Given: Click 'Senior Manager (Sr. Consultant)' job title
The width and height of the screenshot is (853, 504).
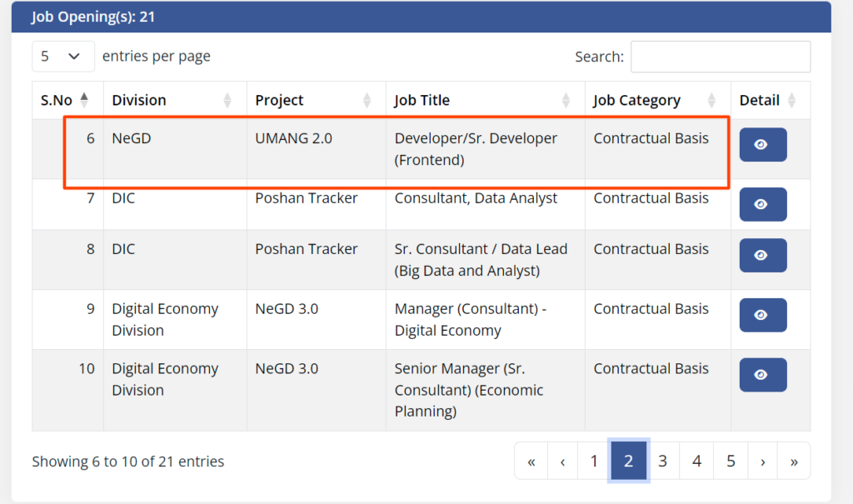Looking at the screenshot, I should (469, 390).
